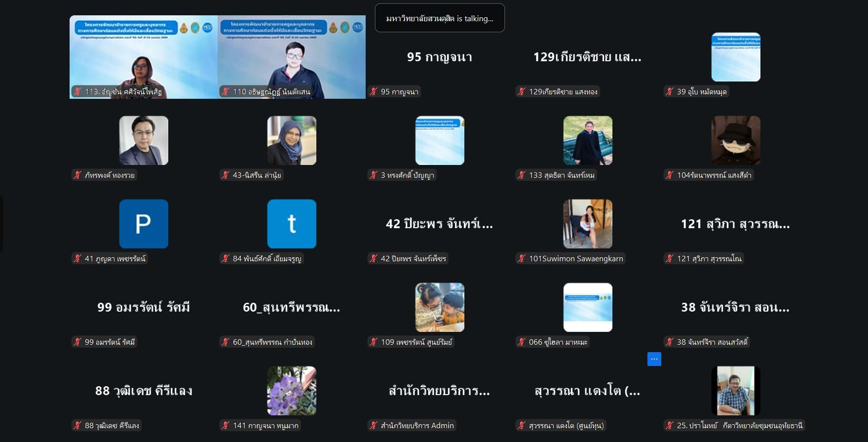Select the purple orchid flower profile picture
The height and width of the screenshot is (442, 868).
coord(292,391)
